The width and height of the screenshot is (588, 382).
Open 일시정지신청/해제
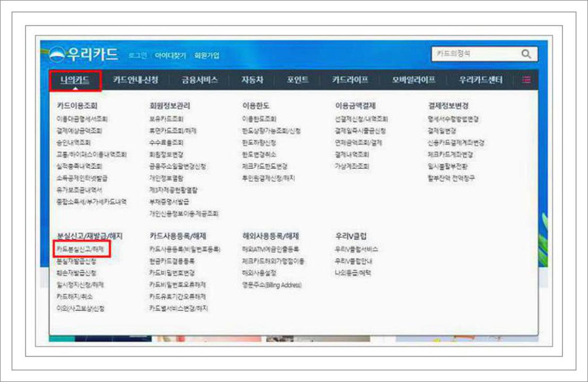(80, 284)
